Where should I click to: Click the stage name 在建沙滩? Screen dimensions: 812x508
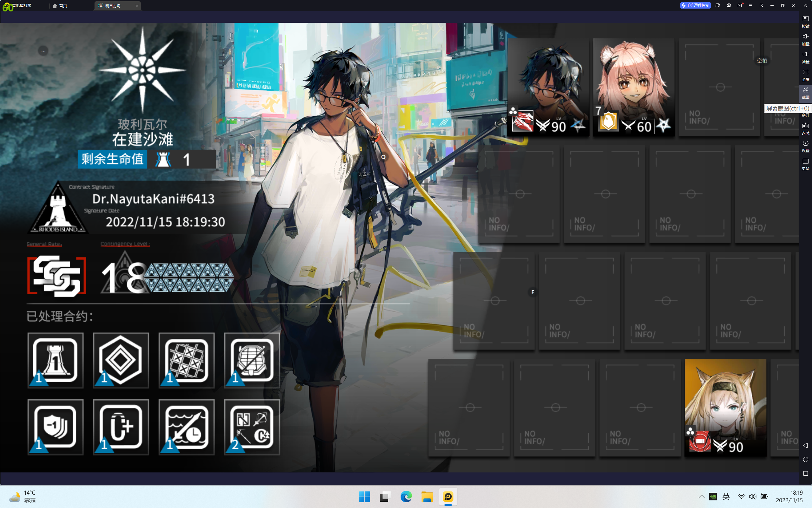[143, 139]
